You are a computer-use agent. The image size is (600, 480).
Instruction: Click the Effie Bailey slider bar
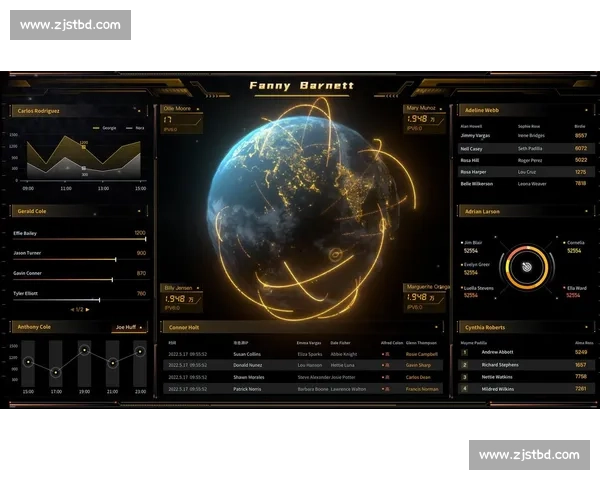coord(80,240)
